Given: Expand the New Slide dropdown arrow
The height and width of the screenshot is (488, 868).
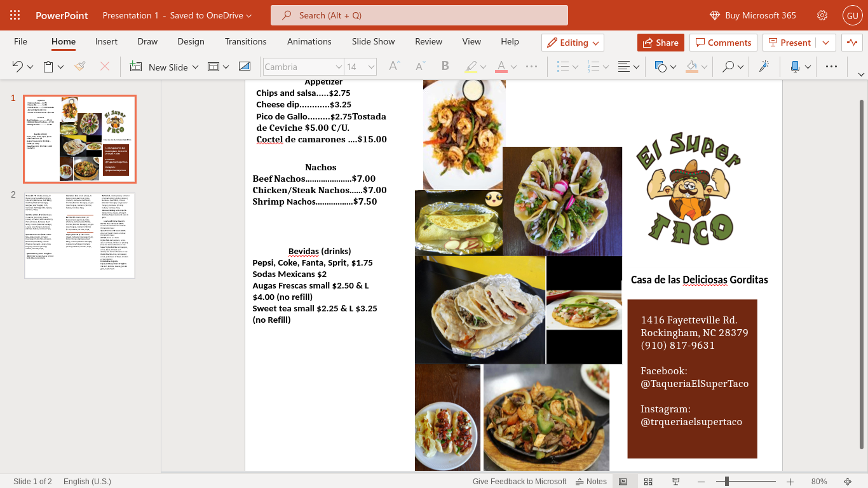Looking at the screenshot, I should coord(195,67).
